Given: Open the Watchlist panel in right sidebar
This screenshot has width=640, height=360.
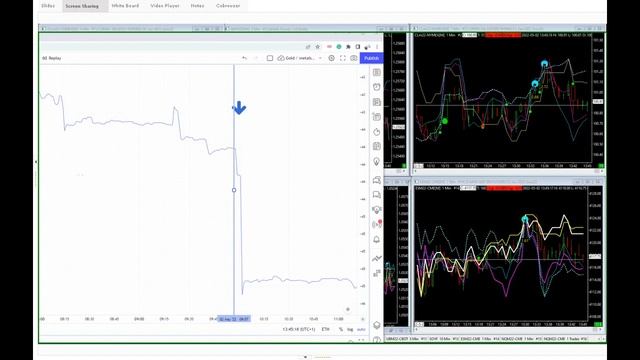Looking at the screenshot, I should [377, 72].
